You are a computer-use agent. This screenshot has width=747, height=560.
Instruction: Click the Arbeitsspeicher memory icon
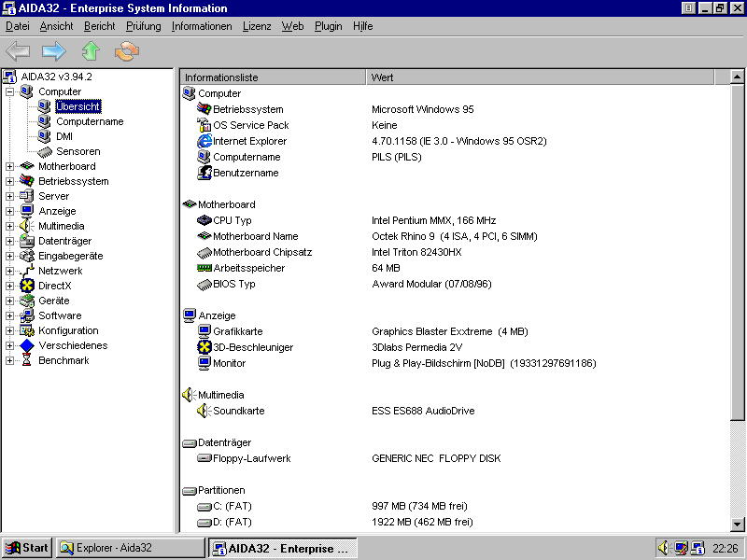[204, 268]
